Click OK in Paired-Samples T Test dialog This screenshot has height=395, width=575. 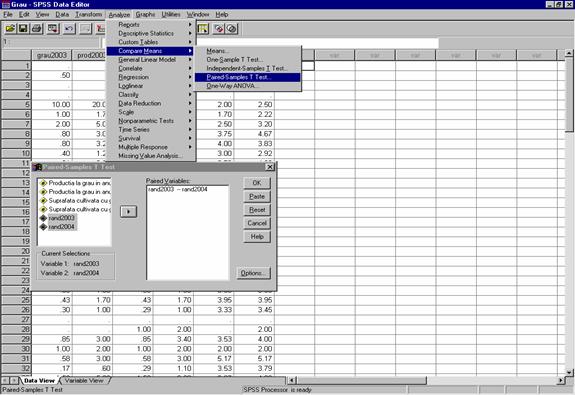(257, 183)
